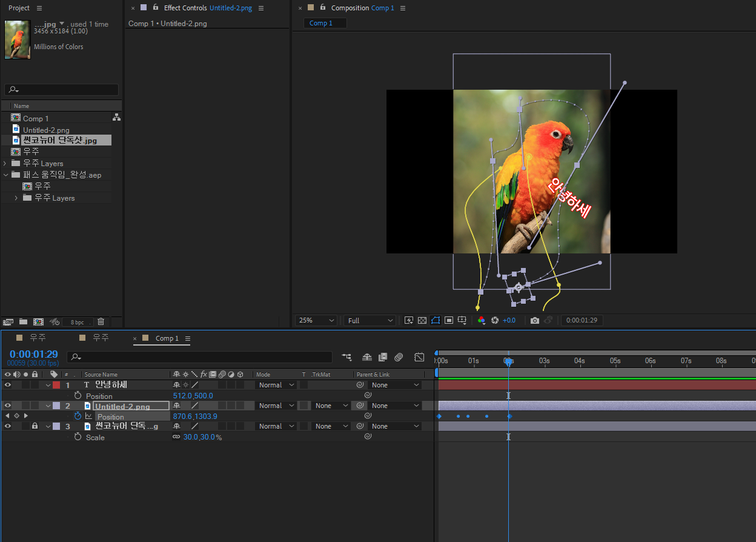Toggle the transparency grid in viewer

click(x=422, y=321)
